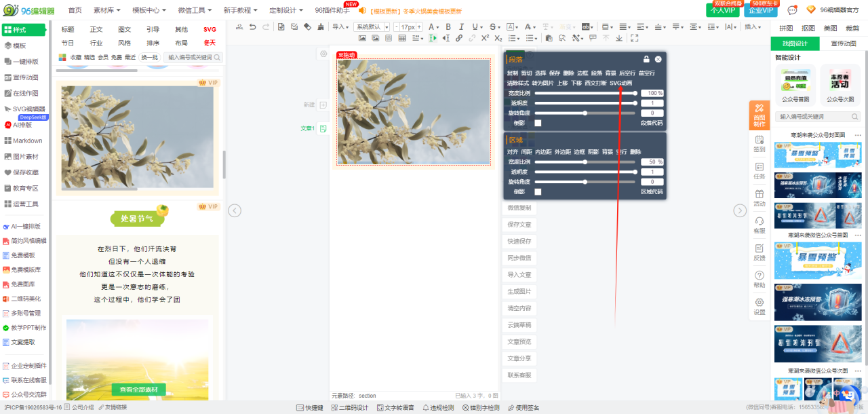The height and width of the screenshot is (414, 868).
Task: Click the undo arrow in the toolbar
Action: [x=253, y=27]
